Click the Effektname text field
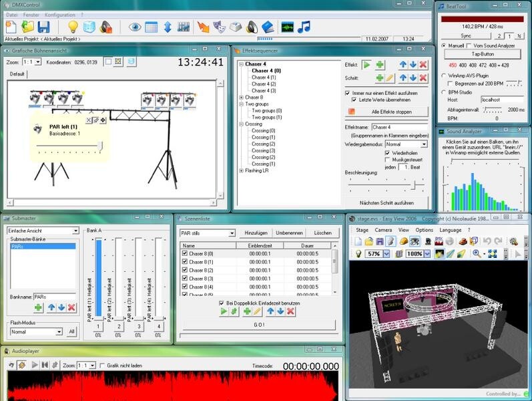This screenshot has width=532, height=401. click(399, 127)
